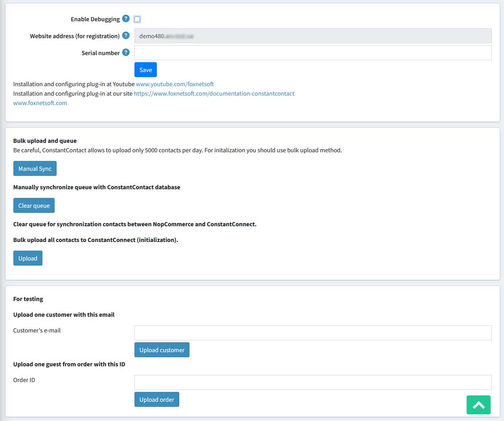Click the Enable Debugging label text
The width and height of the screenshot is (504, 421).
[95, 19]
